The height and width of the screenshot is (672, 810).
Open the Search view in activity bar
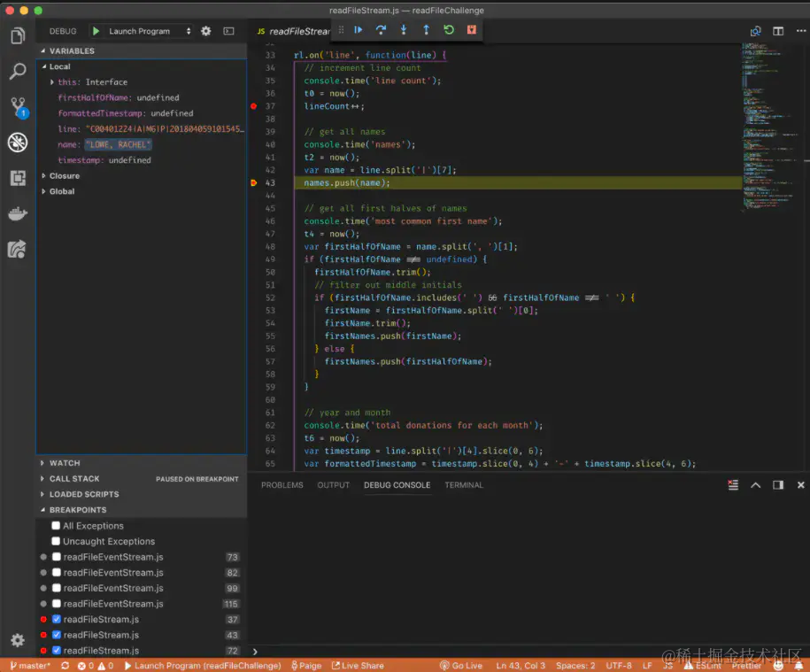pyautogui.click(x=17, y=72)
